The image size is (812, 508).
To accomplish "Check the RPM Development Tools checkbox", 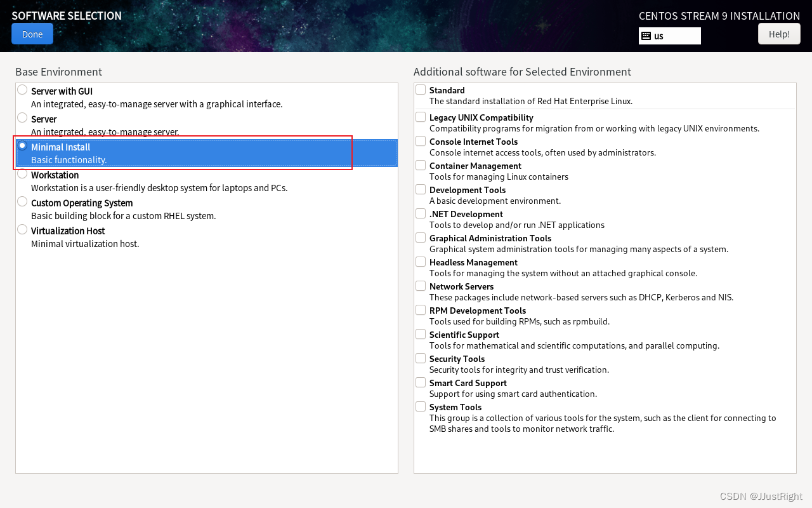I will point(421,310).
